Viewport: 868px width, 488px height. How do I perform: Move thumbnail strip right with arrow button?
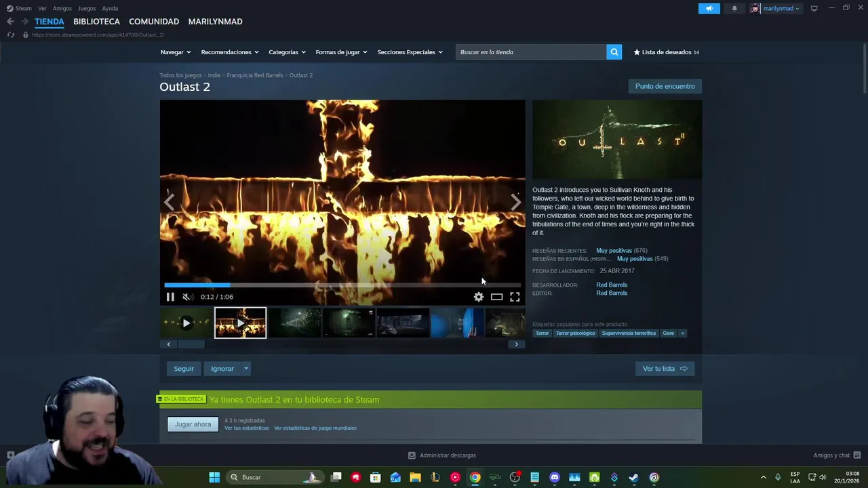pos(516,344)
